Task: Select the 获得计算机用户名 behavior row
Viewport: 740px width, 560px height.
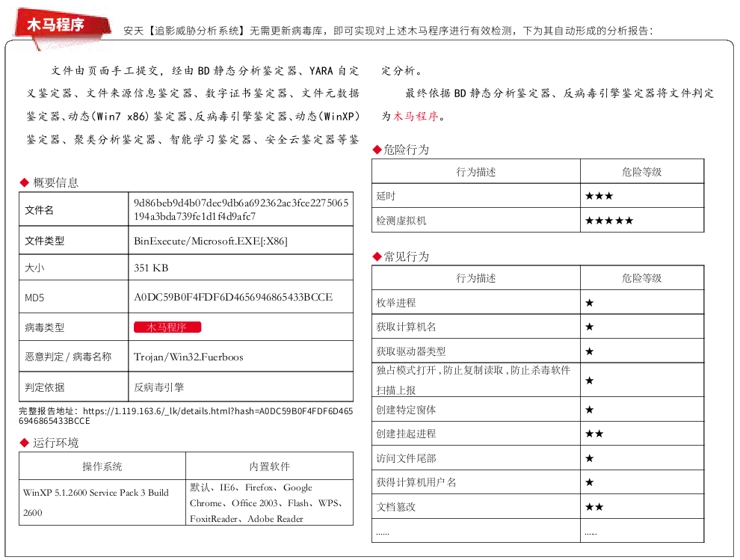Action: [x=538, y=482]
